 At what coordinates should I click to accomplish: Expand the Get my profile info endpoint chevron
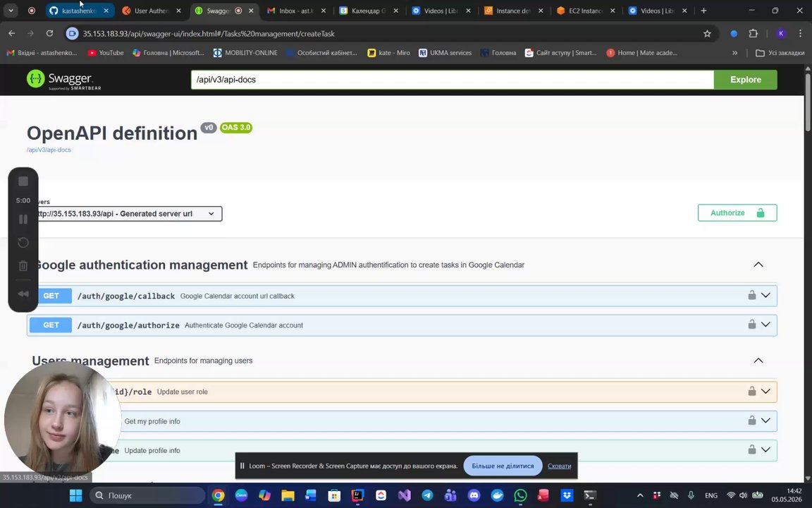pos(765,421)
